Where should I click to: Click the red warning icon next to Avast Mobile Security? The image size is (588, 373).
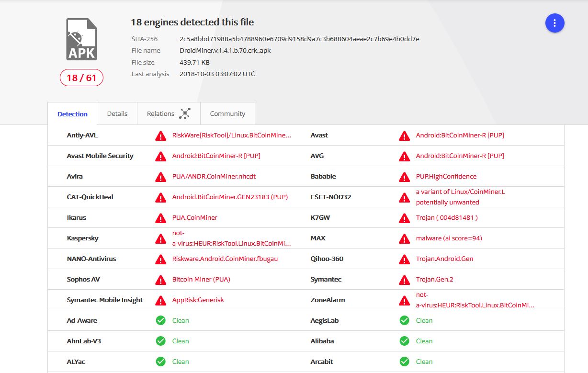click(161, 156)
